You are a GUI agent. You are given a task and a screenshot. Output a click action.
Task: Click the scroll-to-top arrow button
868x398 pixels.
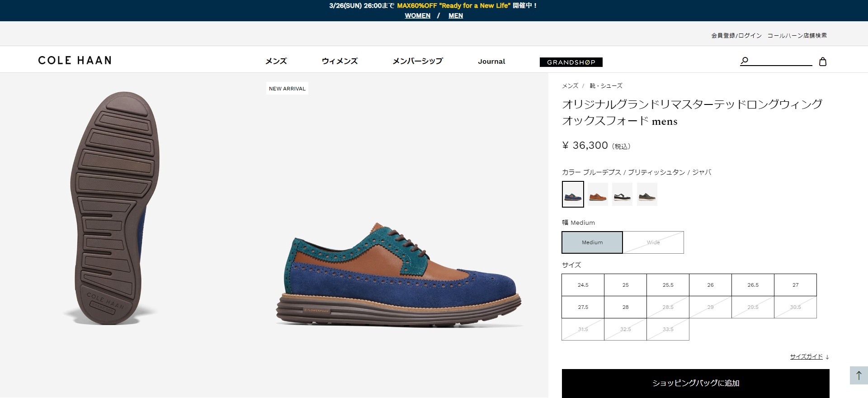click(859, 375)
